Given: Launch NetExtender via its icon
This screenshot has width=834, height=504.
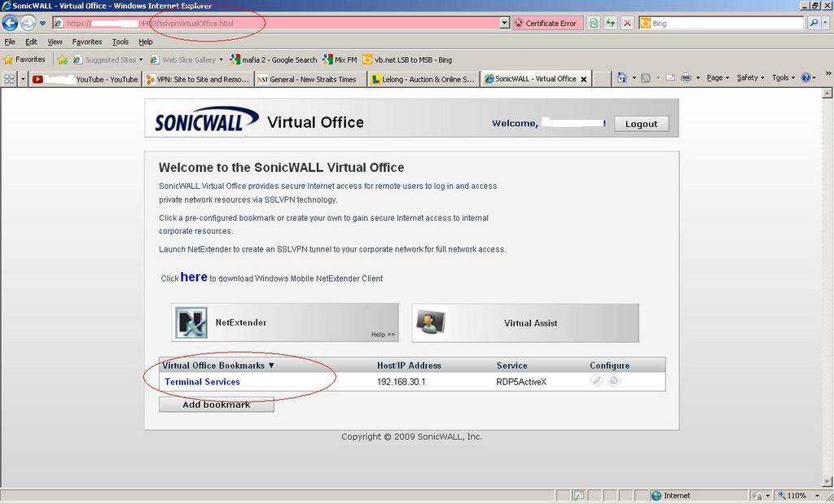Looking at the screenshot, I should pyautogui.click(x=191, y=322).
